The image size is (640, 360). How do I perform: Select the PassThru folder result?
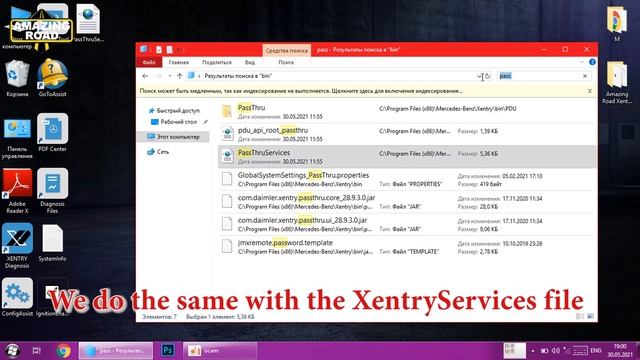pos(407,111)
